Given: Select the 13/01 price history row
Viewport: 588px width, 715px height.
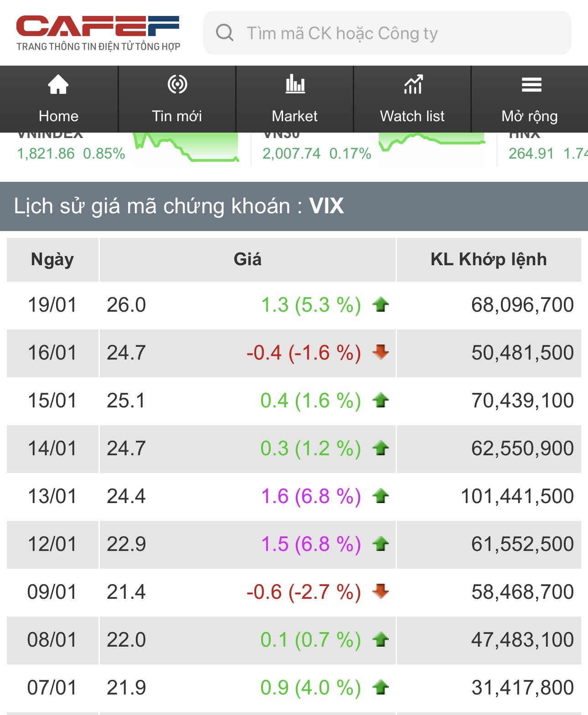Looking at the screenshot, I should coord(294,496).
